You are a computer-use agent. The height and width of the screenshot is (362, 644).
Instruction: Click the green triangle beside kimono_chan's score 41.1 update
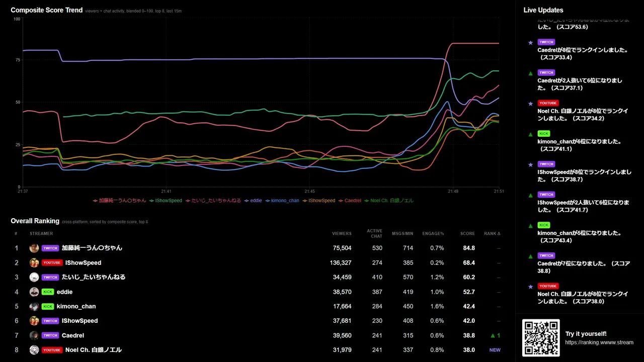(530, 134)
